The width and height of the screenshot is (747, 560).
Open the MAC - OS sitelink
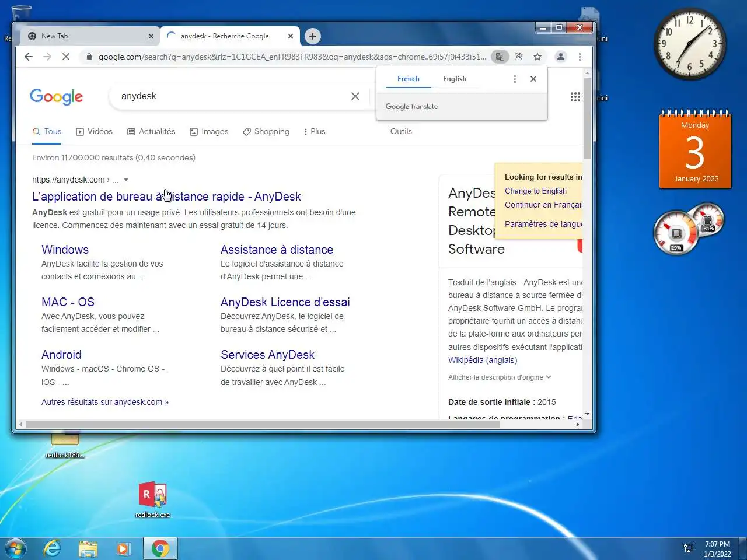68,302
